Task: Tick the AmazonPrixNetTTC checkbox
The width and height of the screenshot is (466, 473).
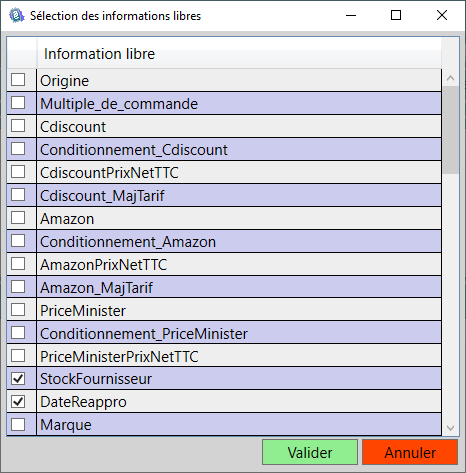Action: (x=18, y=264)
